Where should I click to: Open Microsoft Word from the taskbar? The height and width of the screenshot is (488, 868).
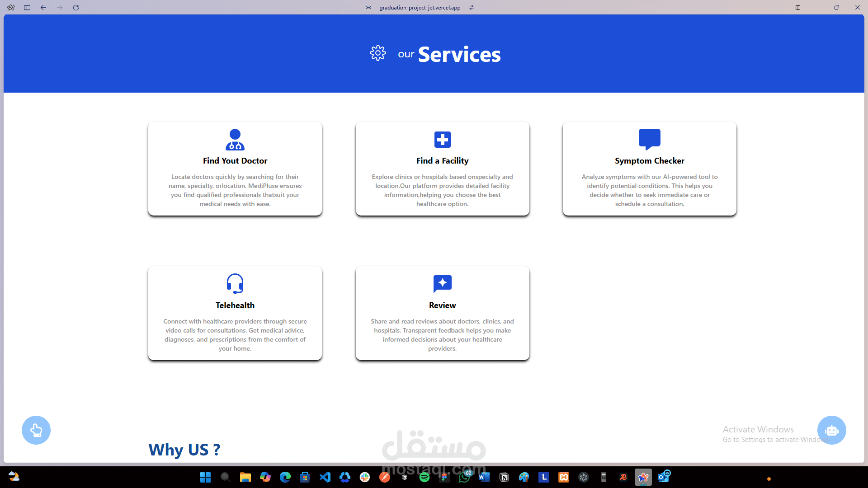pos(484,477)
